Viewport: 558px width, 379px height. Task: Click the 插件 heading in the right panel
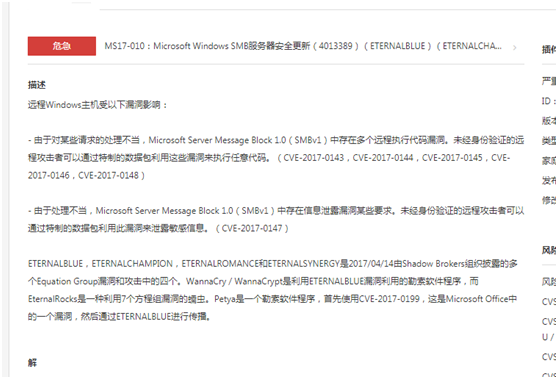(549, 49)
